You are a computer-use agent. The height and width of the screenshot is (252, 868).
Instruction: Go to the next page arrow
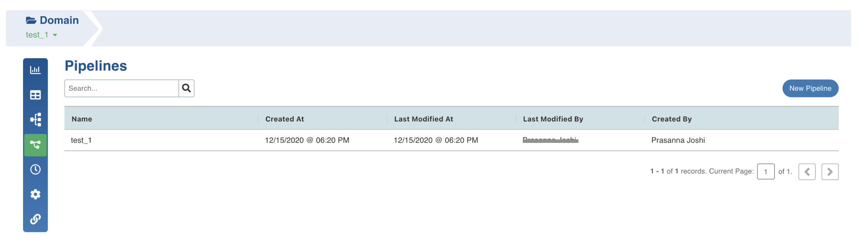[x=829, y=171]
